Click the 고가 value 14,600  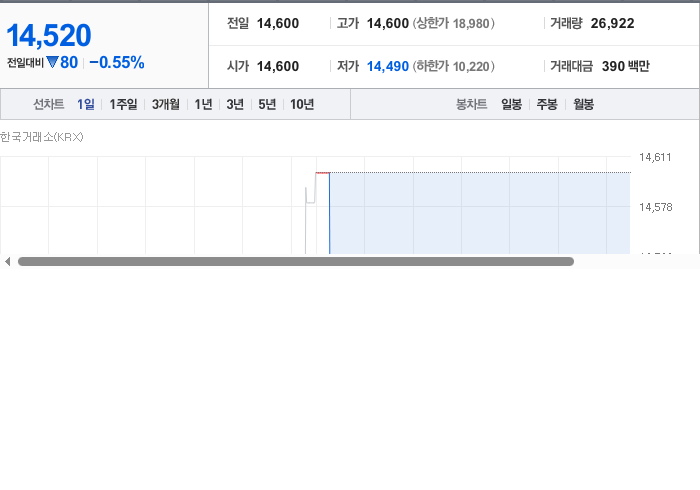coord(388,23)
